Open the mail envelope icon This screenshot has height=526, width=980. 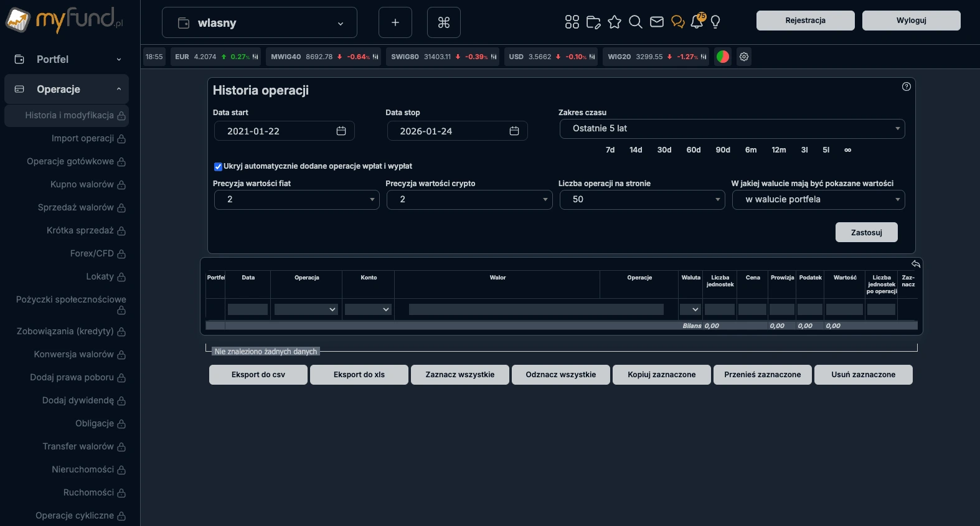click(656, 22)
